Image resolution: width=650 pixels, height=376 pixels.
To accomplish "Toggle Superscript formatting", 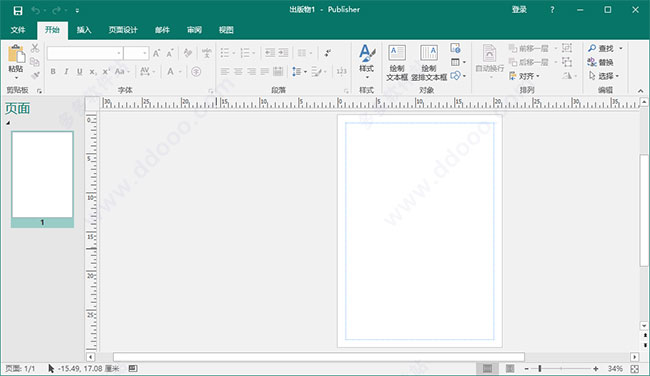I will pyautogui.click(x=106, y=72).
